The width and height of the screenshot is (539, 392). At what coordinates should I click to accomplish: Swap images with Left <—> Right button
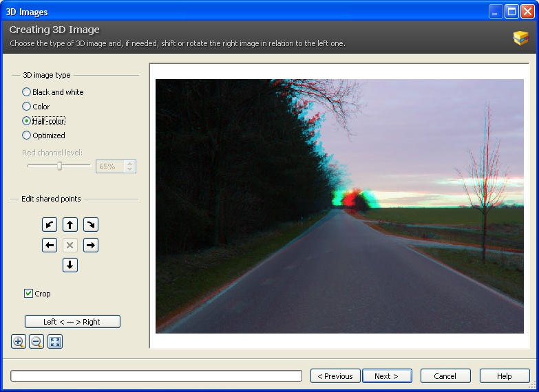72,322
